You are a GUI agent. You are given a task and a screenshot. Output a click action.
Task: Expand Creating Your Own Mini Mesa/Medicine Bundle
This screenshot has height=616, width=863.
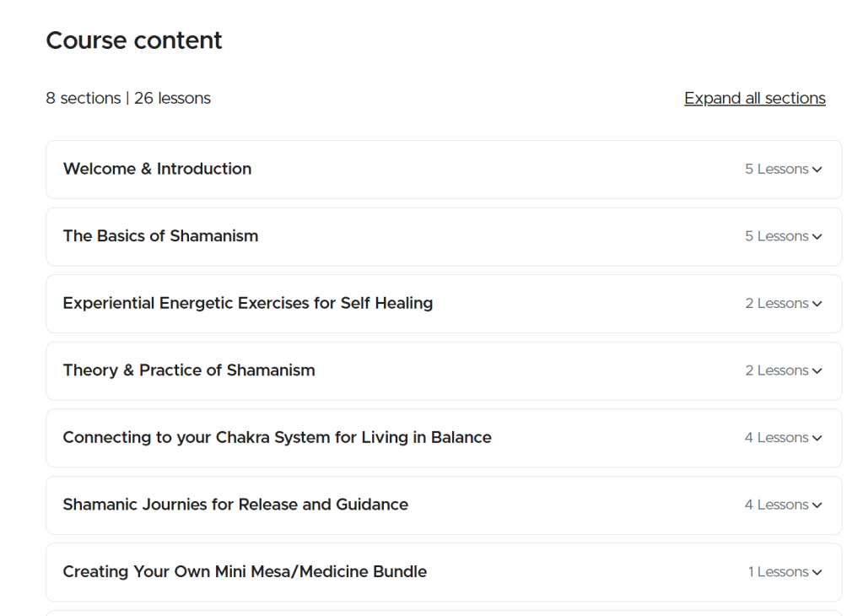[245, 571]
